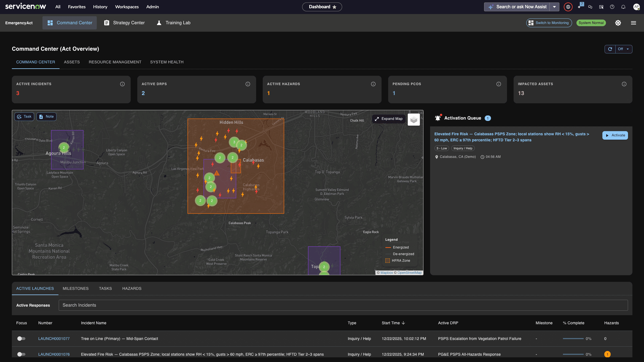Open the settings gear icon

pos(618,23)
